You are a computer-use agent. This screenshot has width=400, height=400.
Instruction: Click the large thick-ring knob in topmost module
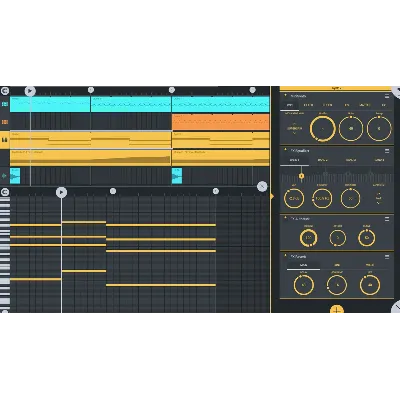(323, 129)
